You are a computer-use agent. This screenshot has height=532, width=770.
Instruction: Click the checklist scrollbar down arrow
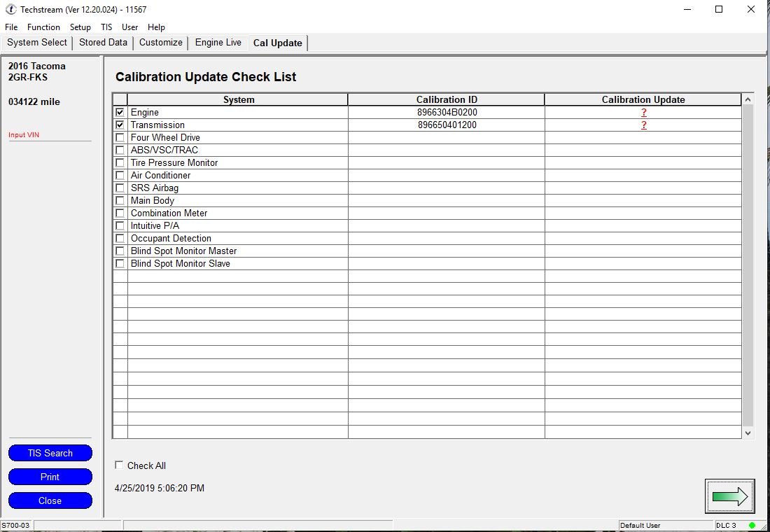[748, 433]
